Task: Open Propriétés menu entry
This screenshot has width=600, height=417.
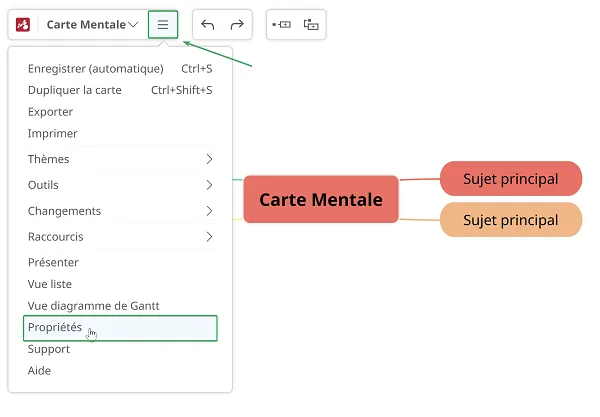Action: coord(120,328)
